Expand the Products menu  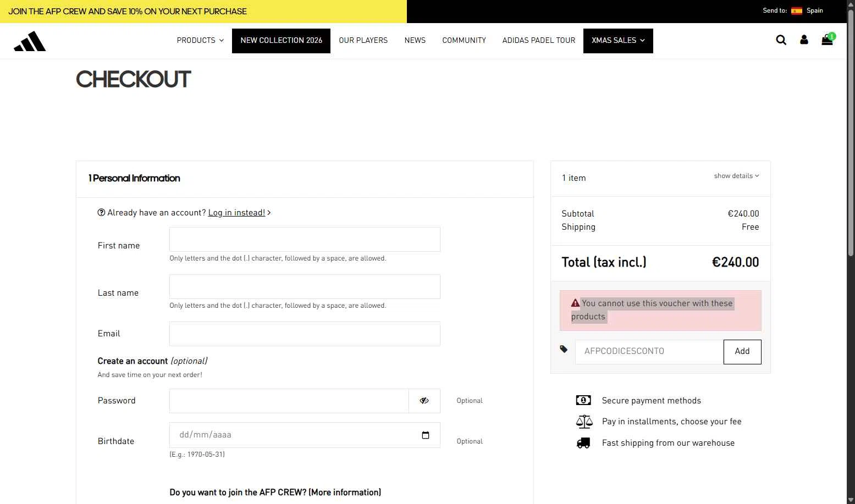(200, 41)
